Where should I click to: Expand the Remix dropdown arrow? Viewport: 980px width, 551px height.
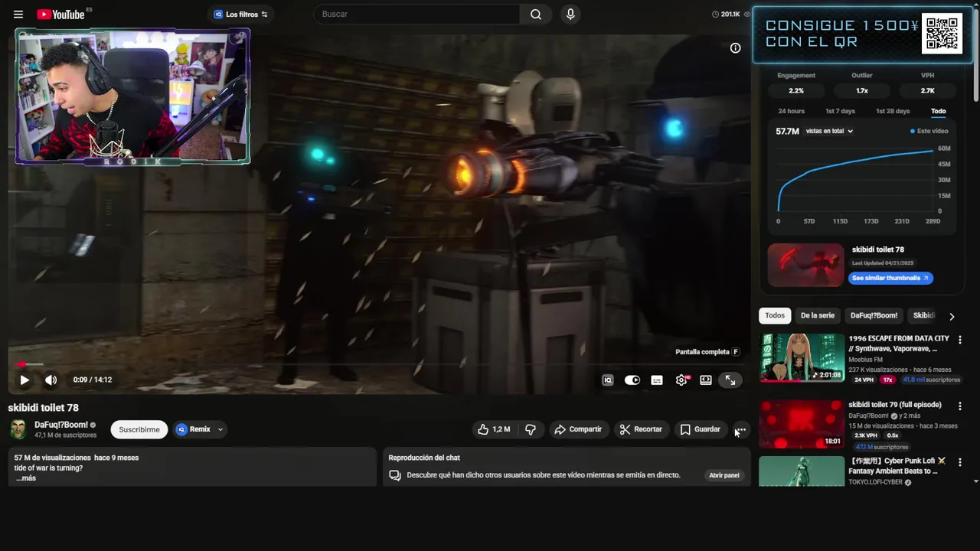(220, 429)
